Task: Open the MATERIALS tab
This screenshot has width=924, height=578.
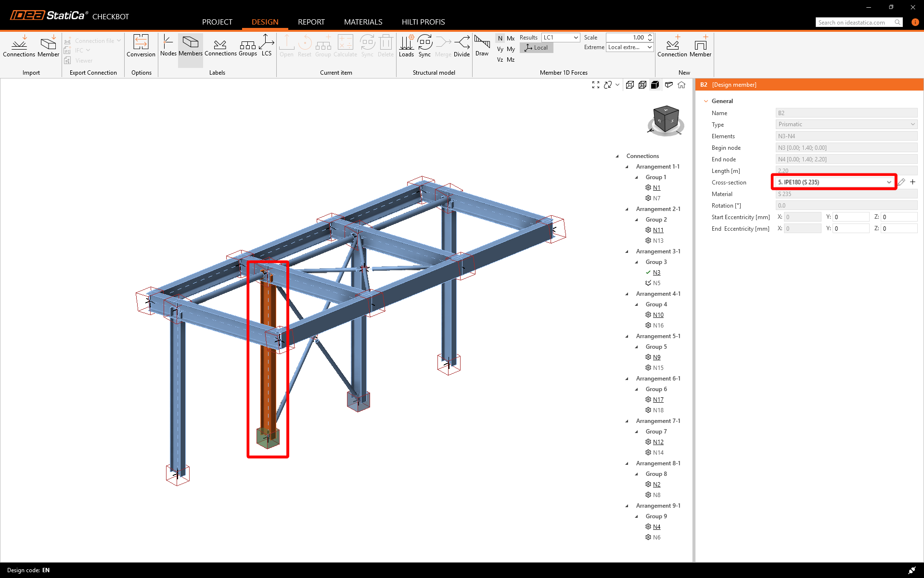Action: (x=363, y=22)
